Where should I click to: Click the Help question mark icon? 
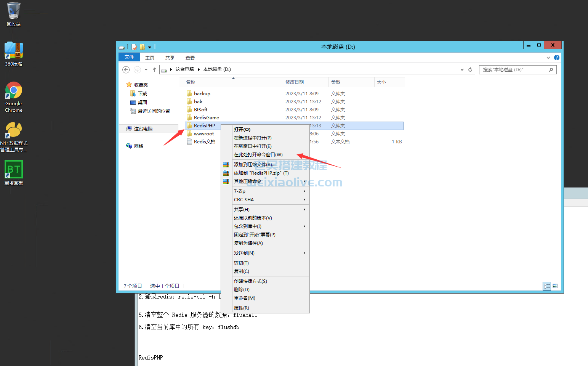(557, 57)
